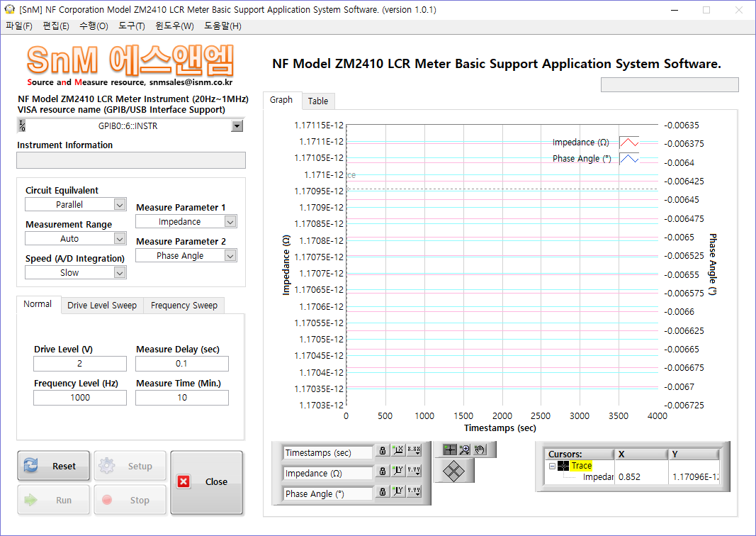Toggle Timestamps axis autoscale lock

(x=383, y=451)
